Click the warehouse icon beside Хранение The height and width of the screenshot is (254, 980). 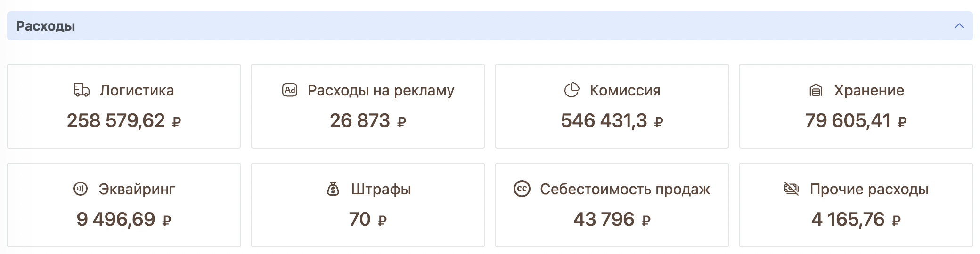point(816,90)
